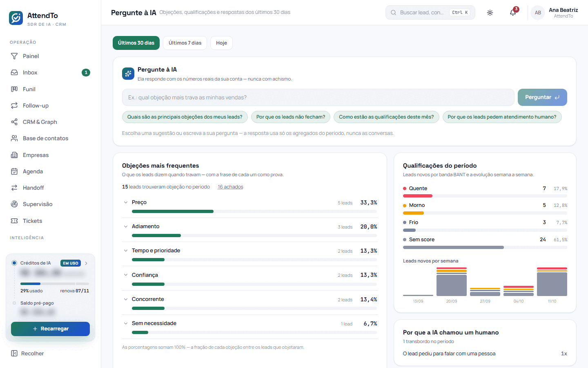Click the Perguntar button
Image resolution: width=588 pixels, height=368 pixels.
pos(542,97)
